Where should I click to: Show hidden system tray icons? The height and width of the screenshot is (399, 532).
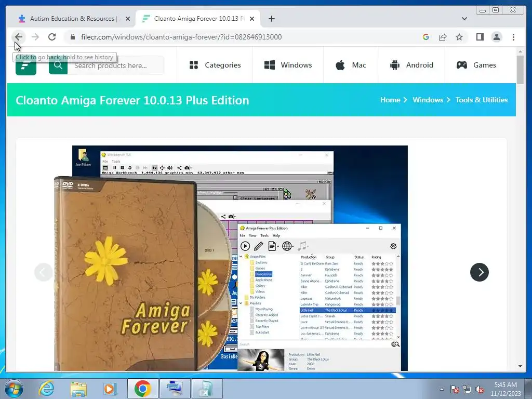coord(442,389)
